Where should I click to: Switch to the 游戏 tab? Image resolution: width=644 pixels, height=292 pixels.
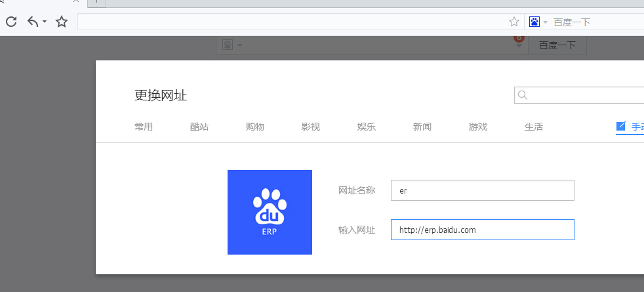point(477,127)
